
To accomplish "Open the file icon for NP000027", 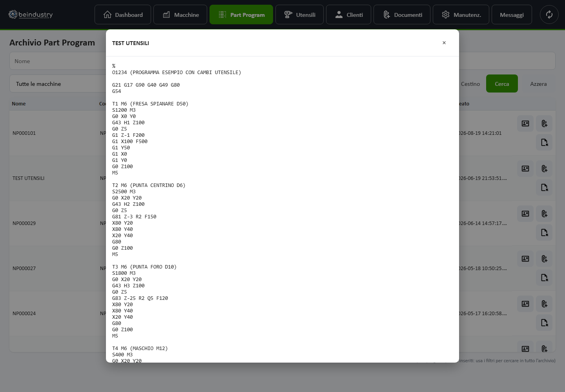I will 544,278.
